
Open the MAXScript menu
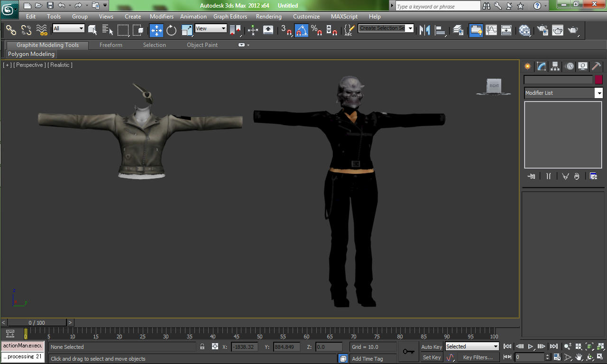point(344,16)
